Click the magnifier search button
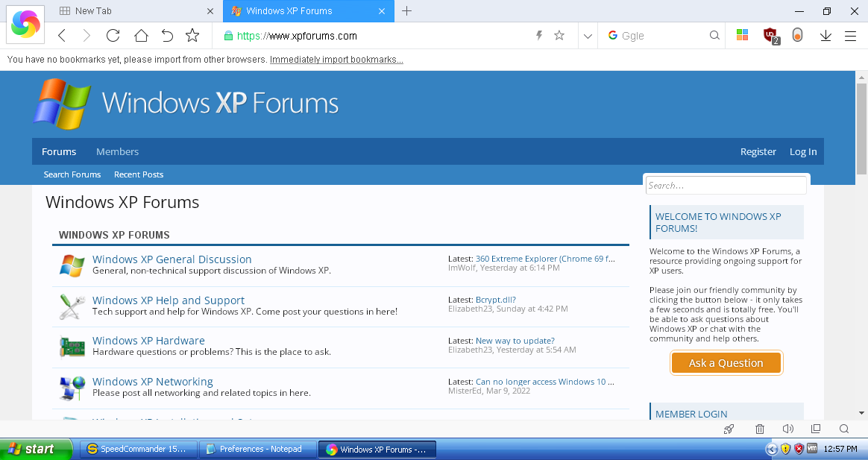This screenshot has width=868, height=460. click(714, 36)
